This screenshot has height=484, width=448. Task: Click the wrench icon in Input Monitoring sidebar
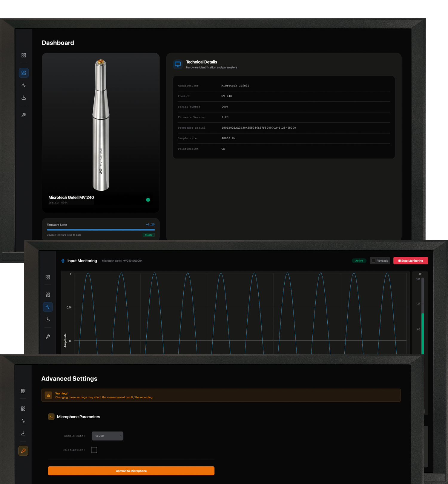point(48,337)
